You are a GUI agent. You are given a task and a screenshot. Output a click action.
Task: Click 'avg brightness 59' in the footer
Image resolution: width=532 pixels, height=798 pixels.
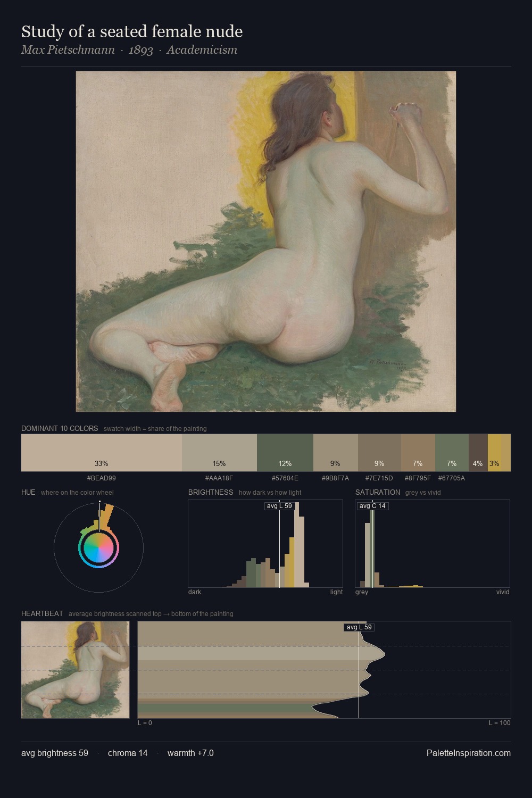point(55,753)
